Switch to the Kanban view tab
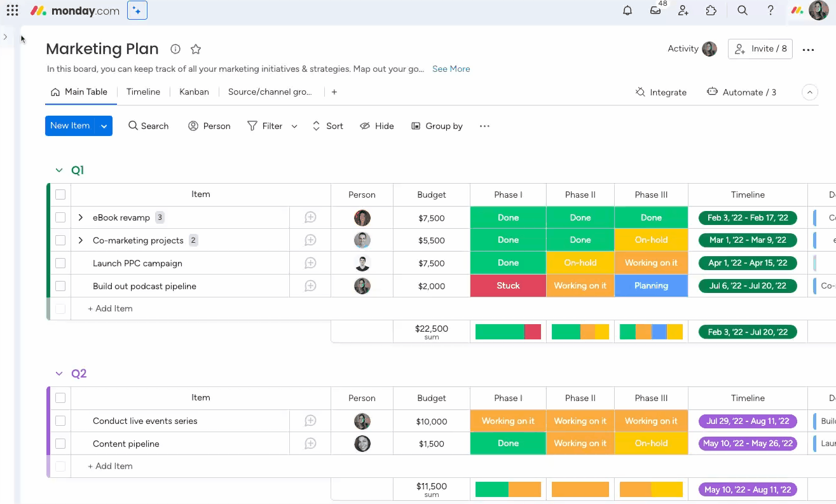Screen dimensions: 836x504 point(194,92)
